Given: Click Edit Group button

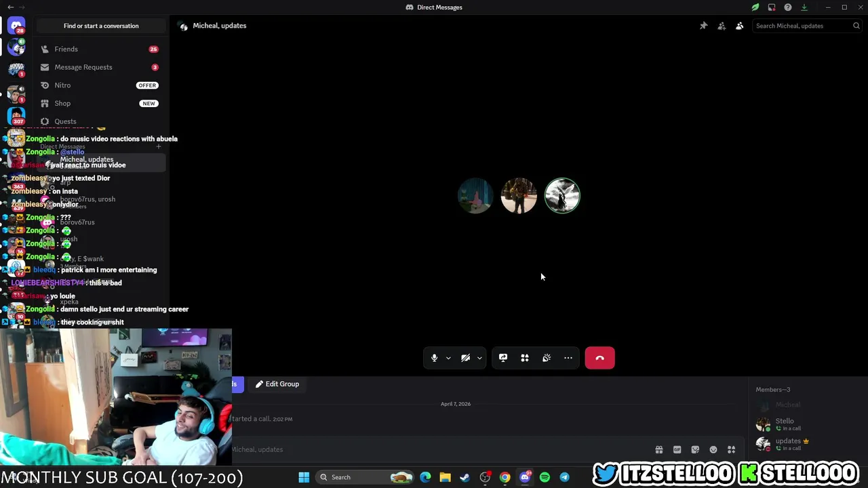Looking at the screenshot, I should 277,384.
